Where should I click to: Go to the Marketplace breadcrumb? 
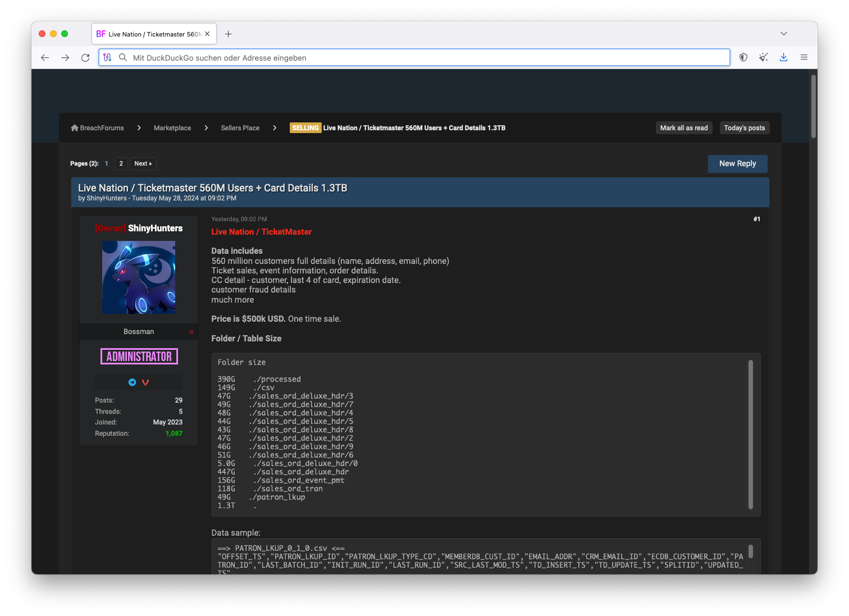click(x=172, y=128)
